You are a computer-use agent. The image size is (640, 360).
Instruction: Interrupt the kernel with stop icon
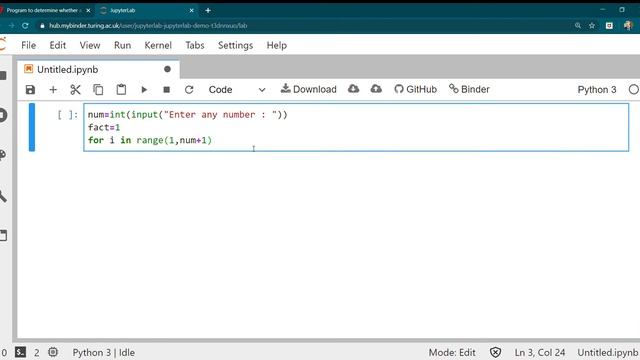point(167,89)
